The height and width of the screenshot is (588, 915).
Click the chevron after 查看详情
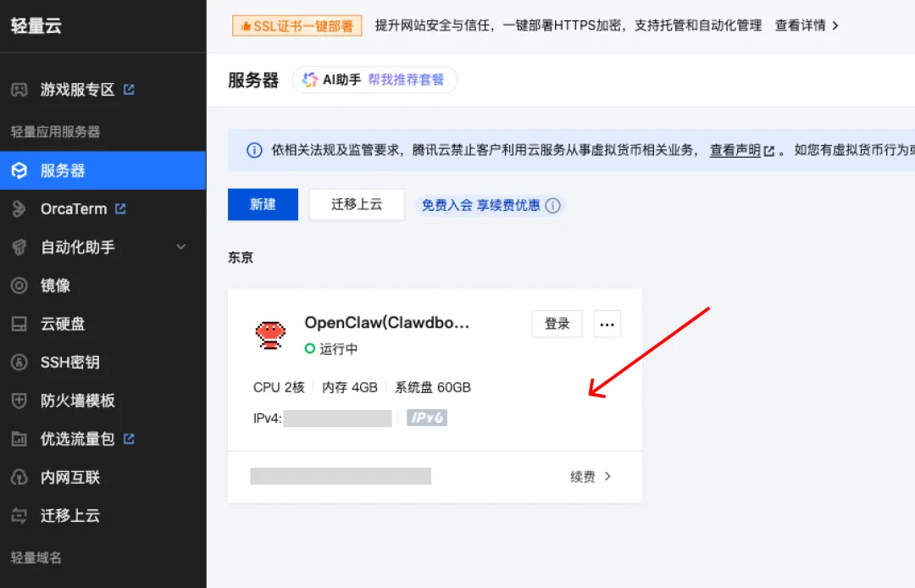click(835, 25)
